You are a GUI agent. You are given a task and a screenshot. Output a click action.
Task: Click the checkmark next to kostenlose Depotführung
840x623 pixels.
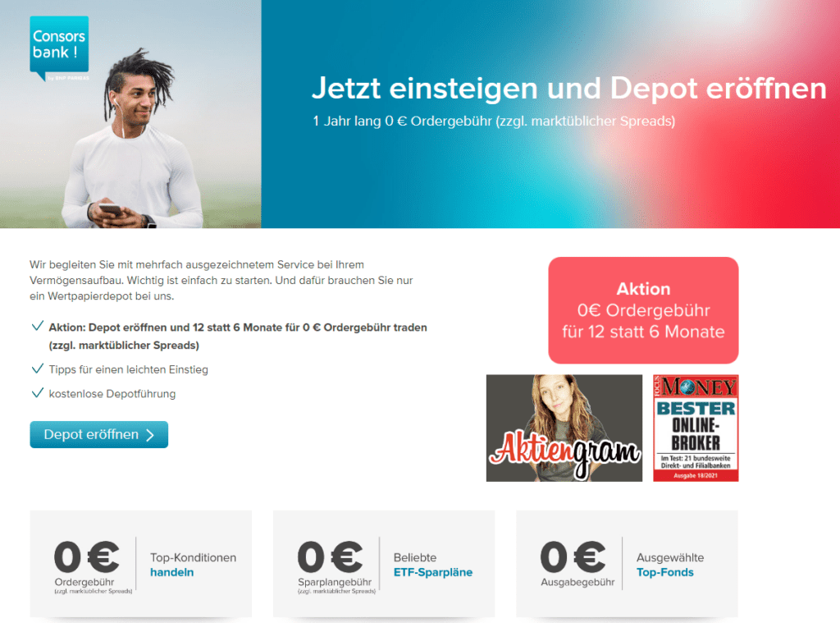pos(37,393)
